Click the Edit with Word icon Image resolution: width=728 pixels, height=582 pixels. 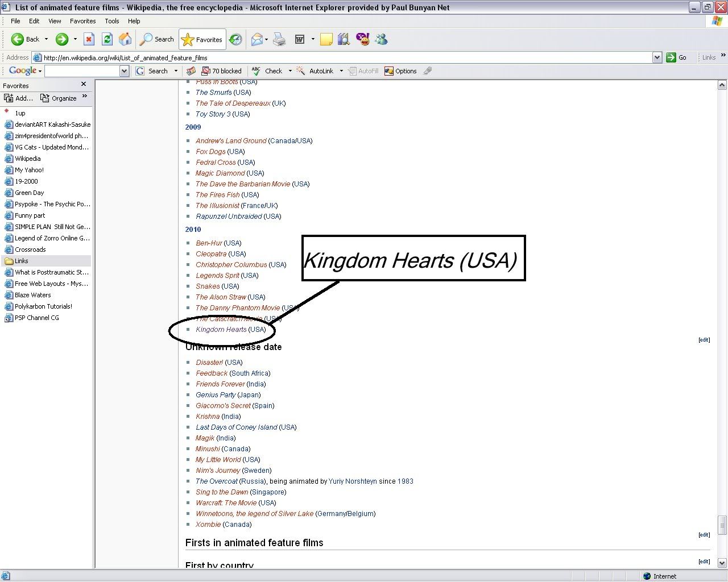(x=300, y=39)
